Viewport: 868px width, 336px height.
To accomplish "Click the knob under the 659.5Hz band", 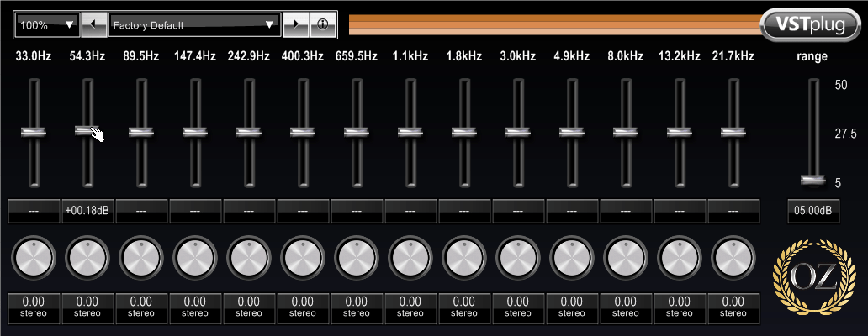I will [x=356, y=256].
